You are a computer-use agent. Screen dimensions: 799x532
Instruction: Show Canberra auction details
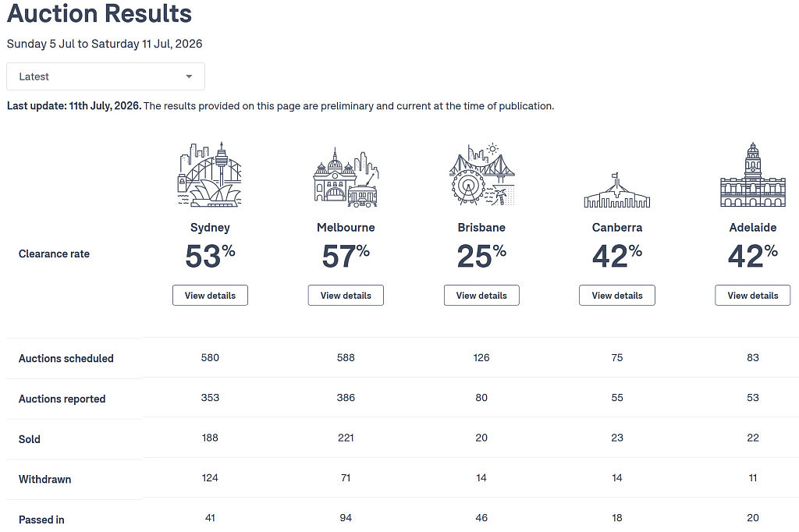click(x=617, y=296)
